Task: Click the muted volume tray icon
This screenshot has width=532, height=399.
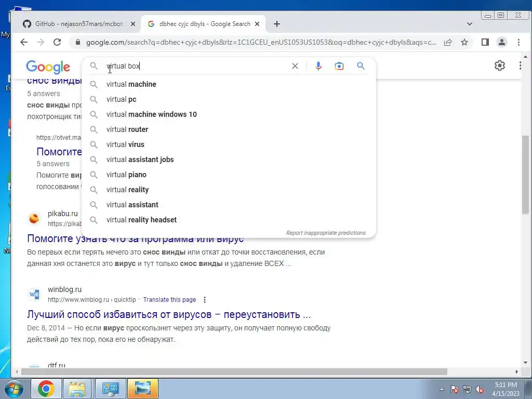Action: tap(480, 389)
